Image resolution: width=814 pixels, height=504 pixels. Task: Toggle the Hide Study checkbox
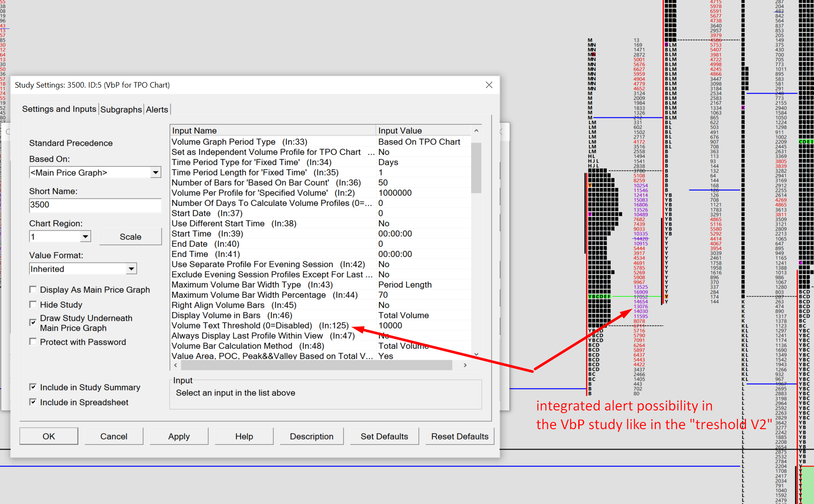33,305
